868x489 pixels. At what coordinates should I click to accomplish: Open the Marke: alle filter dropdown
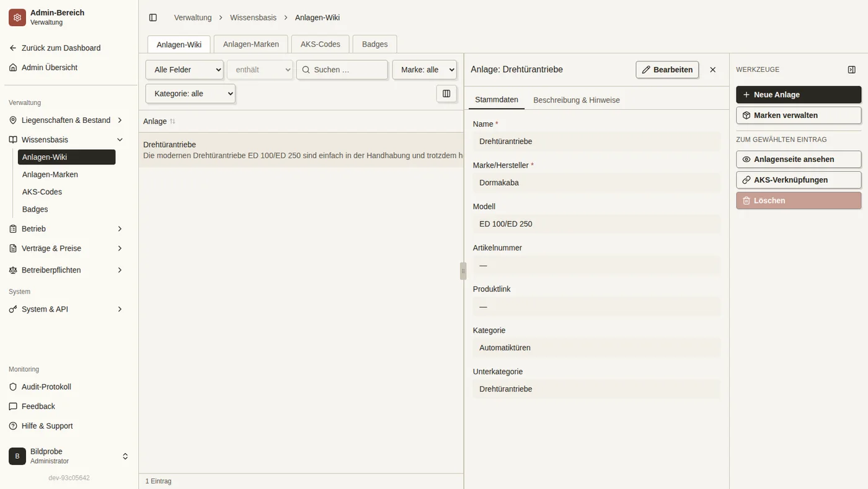425,70
